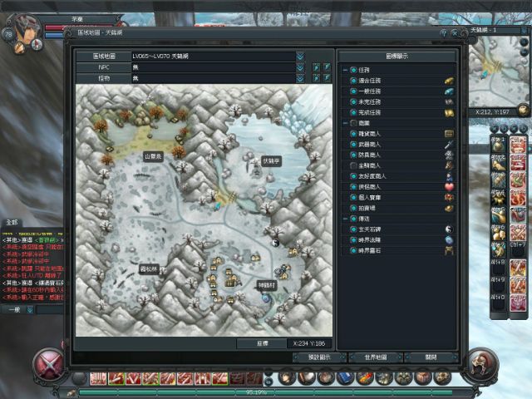Viewport: 532px width, 399px height.
Task: Toggle 一般任務 marker display
Action: (353, 91)
